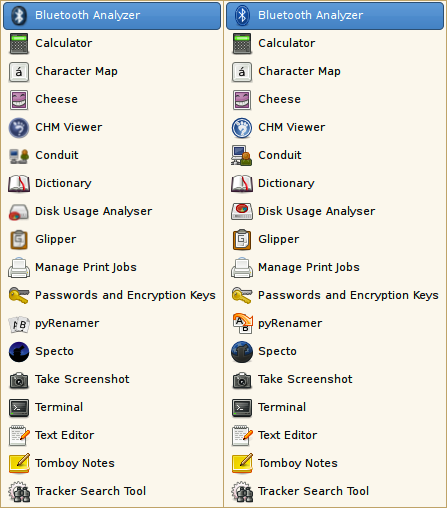Click the Terminal icon in left menu
Viewport: 447px width, 508px height.
[19, 408]
